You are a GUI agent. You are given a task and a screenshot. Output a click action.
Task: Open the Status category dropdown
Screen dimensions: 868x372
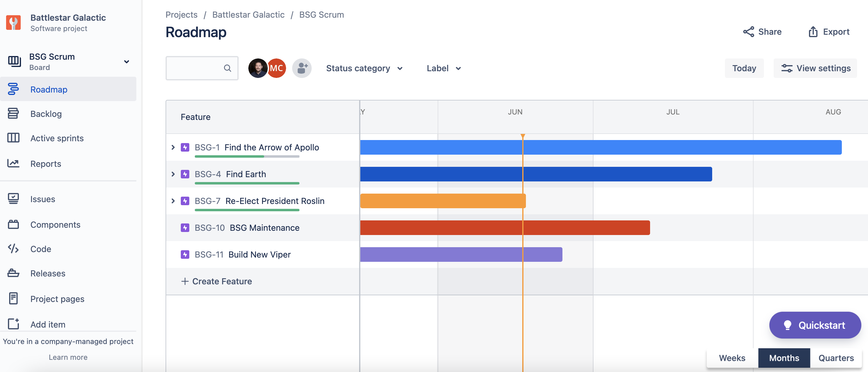point(364,68)
